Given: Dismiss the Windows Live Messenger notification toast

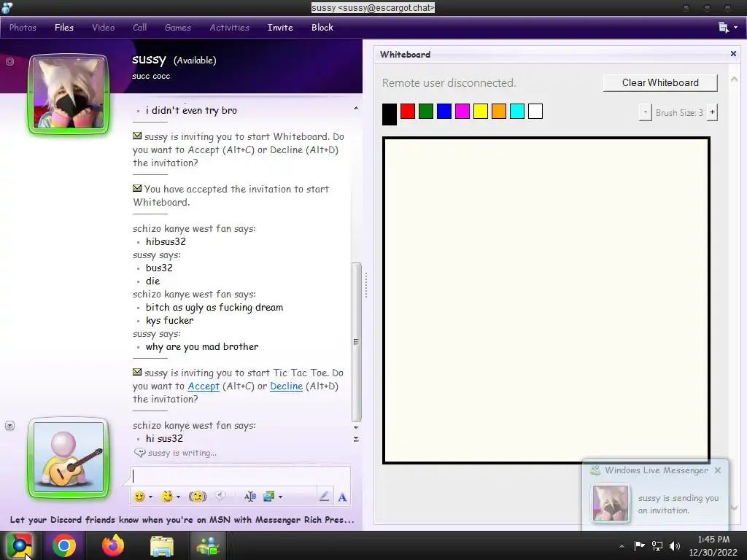Looking at the screenshot, I should coord(718,470).
